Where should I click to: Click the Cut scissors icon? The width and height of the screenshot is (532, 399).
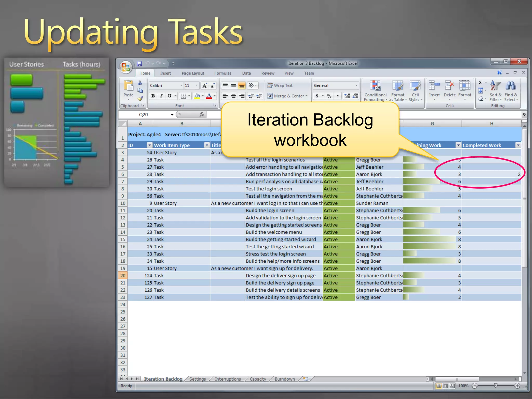tap(140, 83)
